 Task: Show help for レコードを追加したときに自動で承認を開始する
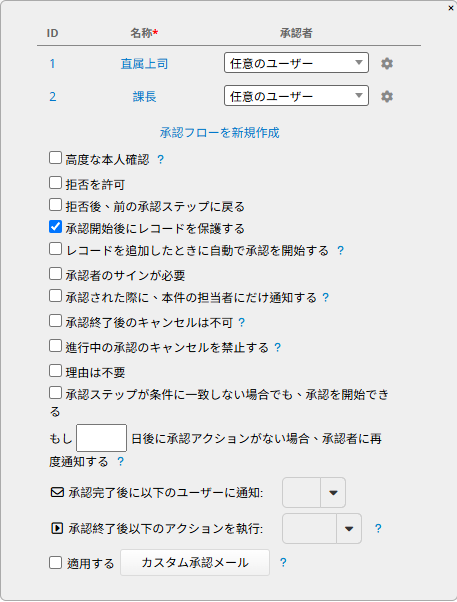(x=340, y=251)
